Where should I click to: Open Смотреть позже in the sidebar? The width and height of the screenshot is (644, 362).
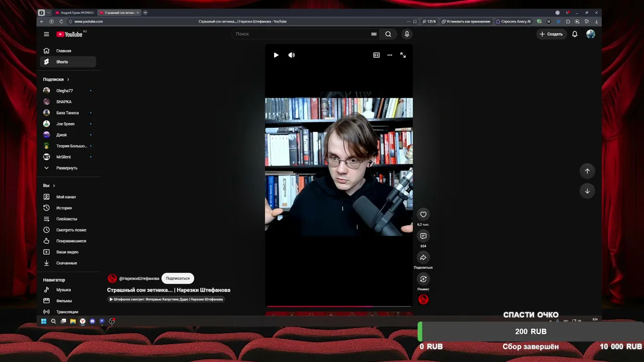click(x=68, y=230)
